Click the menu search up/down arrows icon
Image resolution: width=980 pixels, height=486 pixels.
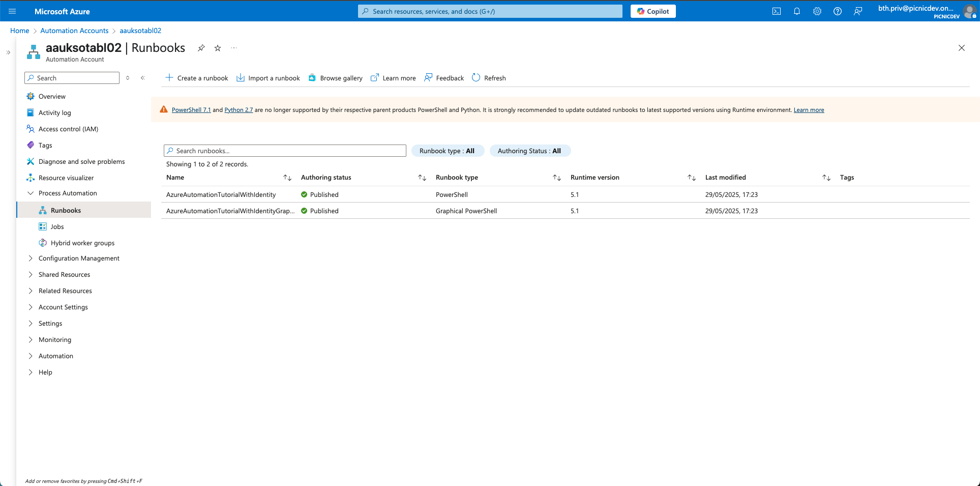click(x=128, y=78)
